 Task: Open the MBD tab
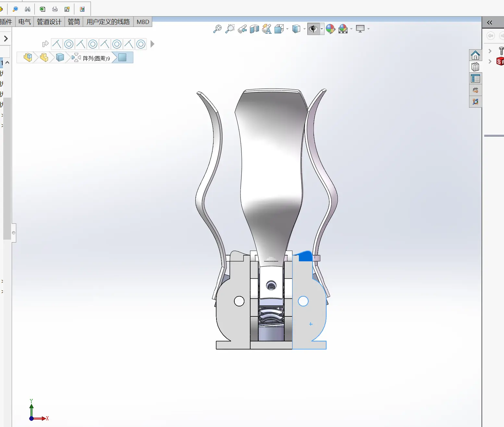(143, 22)
